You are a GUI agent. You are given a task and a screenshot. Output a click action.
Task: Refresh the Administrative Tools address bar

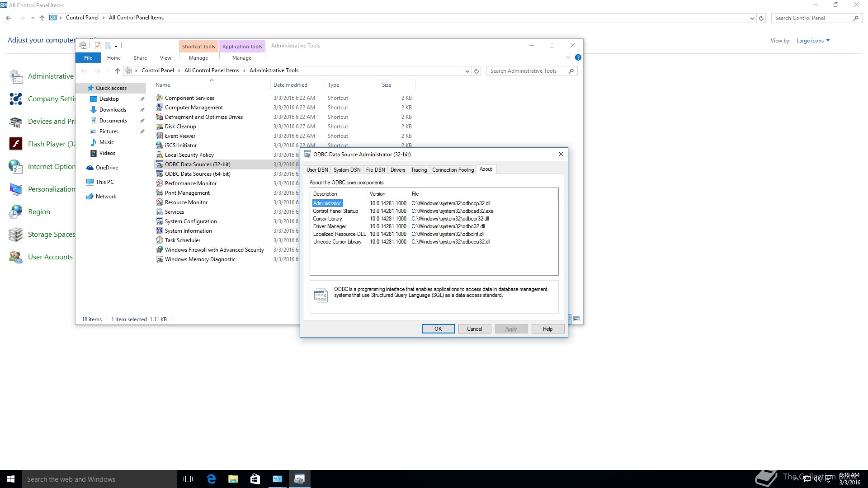[x=476, y=71]
